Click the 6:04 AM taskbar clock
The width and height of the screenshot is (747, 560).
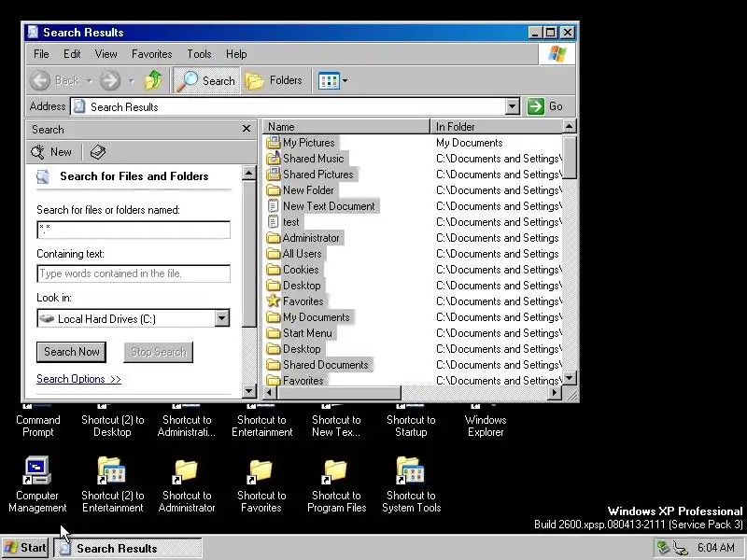[x=715, y=548]
